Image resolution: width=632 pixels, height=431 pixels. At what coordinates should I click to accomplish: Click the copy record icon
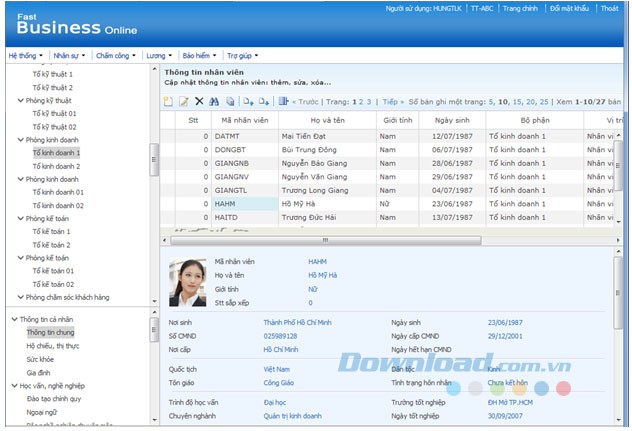[x=230, y=101]
